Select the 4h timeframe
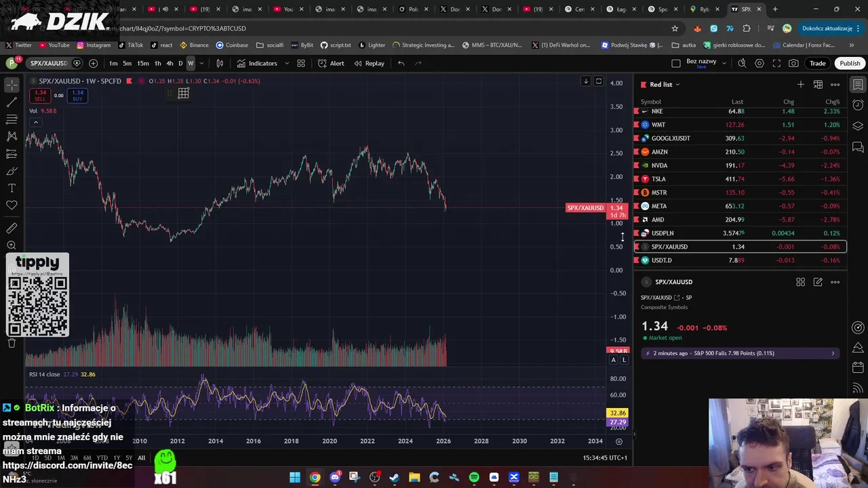 point(170,63)
